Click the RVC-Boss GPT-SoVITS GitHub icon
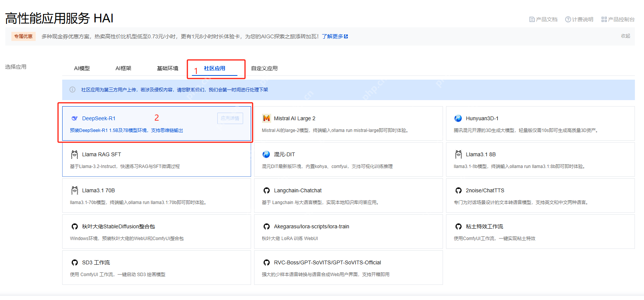The width and height of the screenshot is (644, 300). pos(267,262)
